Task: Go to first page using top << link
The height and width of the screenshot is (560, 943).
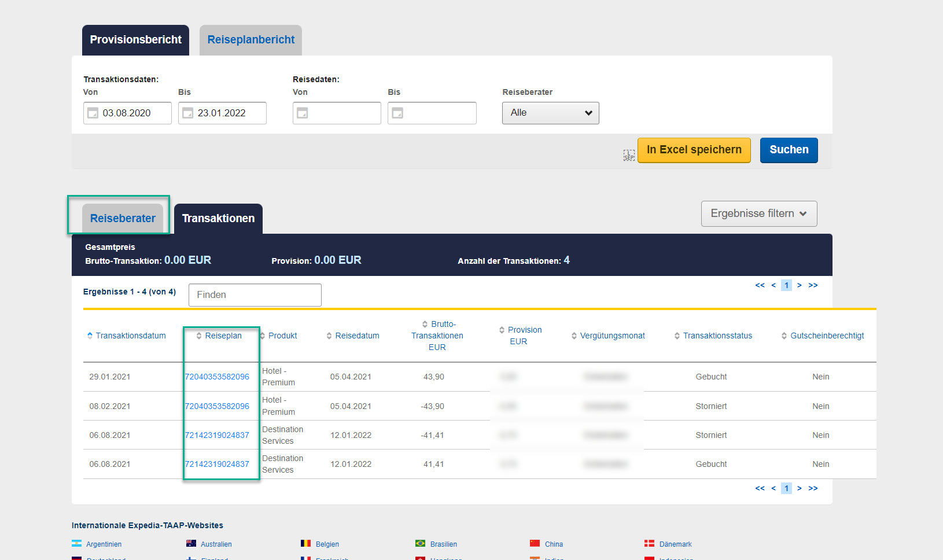Action: point(760,285)
